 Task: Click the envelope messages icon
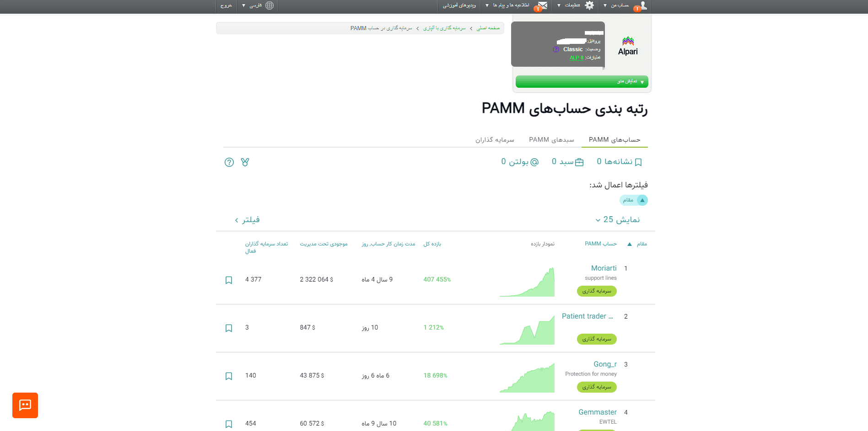pos(543,5)
